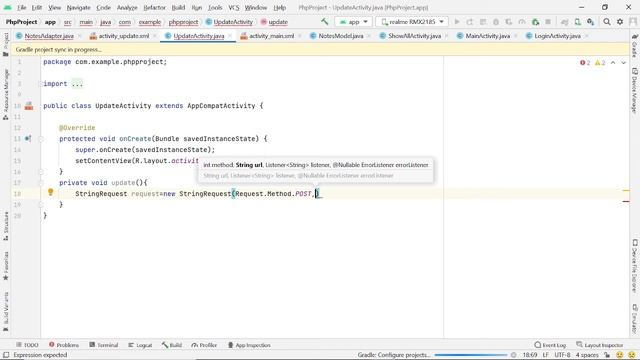The width and height of the screenshot is (640, 360).
Task: Open the Structure side panel
Action: (6, 226)
